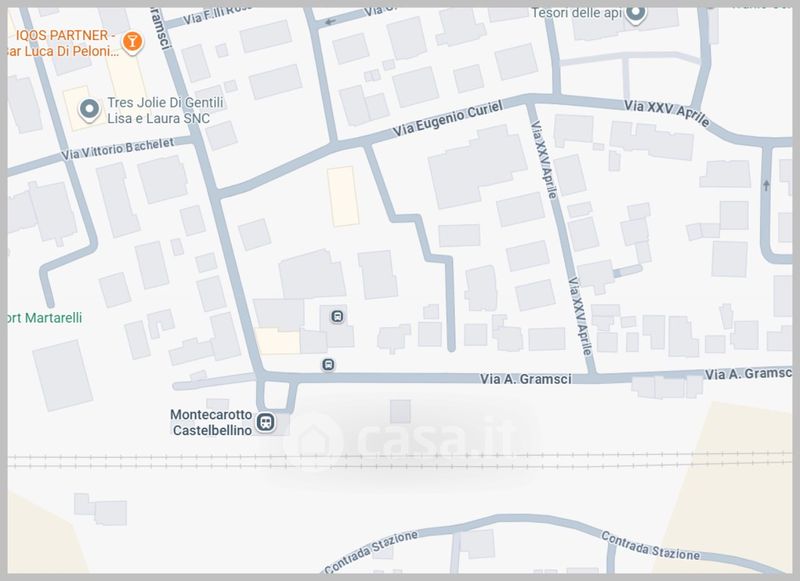Select the bus stop icon on Via A. Gramsci
Screen dimensions: 800x581
pyautogui.click(x=328, y=365)
